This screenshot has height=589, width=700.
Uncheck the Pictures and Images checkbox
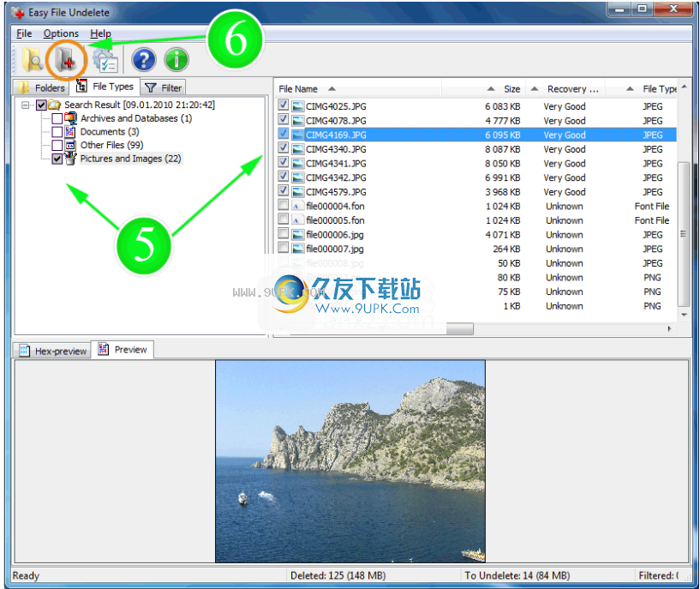pos(57,159)
